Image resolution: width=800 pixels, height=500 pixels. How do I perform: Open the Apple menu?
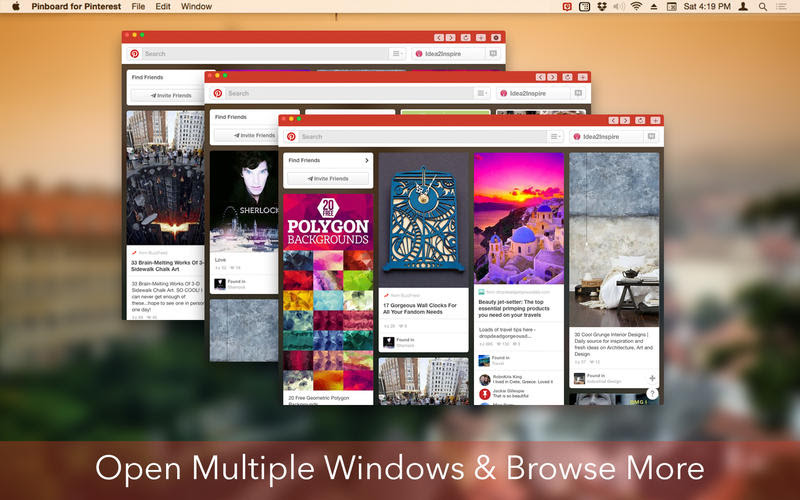point(16,7)
